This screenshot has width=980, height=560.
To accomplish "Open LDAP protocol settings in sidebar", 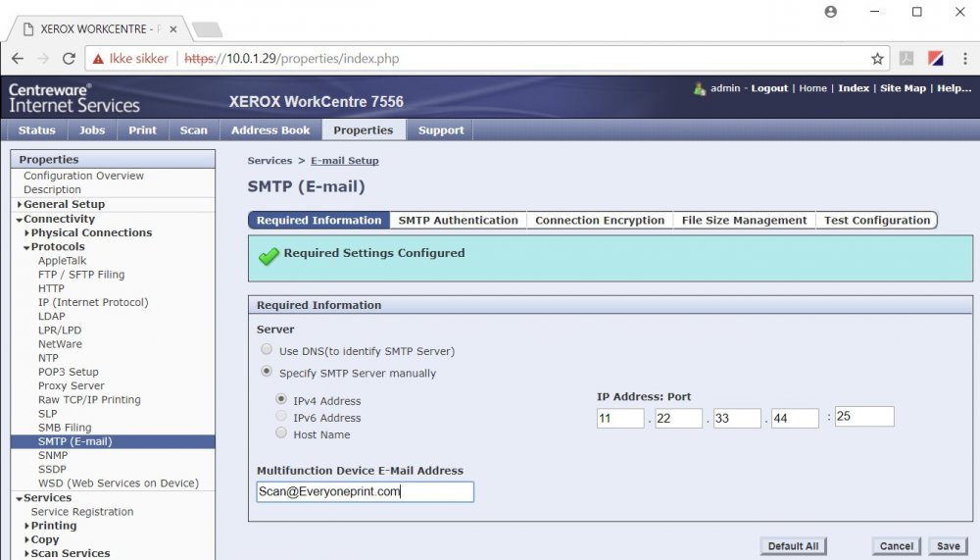I will click(51, 316).
